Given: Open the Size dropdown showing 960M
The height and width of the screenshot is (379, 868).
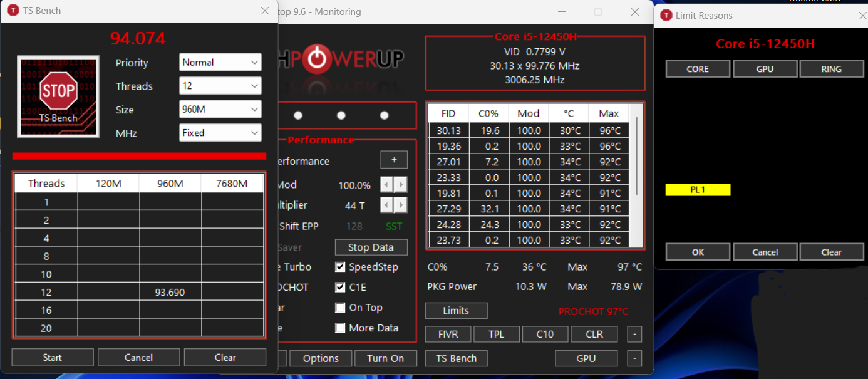Looking at the screenshot, I should click(220, 110).
